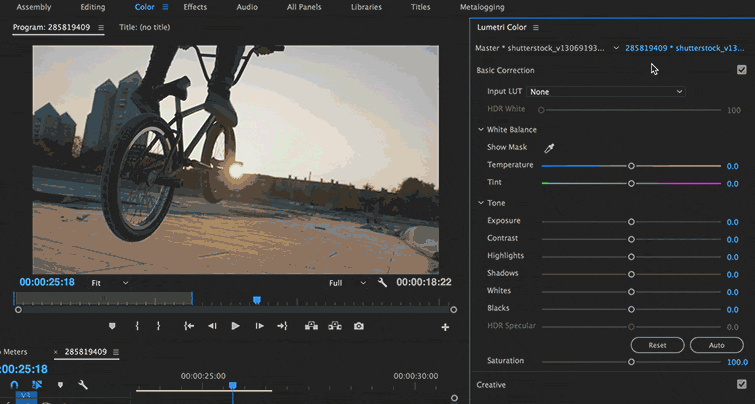Switch to the Effects workspace tab
The width and height of the screenshot is (755, 404).
194,7
